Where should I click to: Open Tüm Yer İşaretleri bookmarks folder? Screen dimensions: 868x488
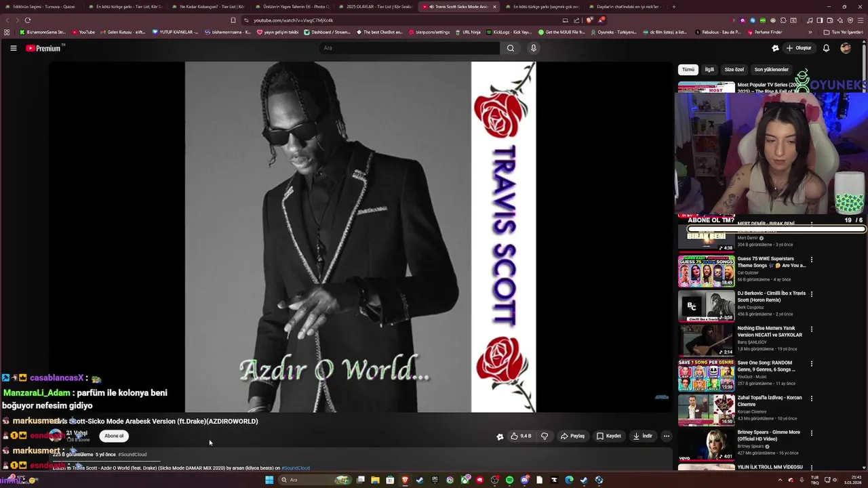tap(844, 32)
